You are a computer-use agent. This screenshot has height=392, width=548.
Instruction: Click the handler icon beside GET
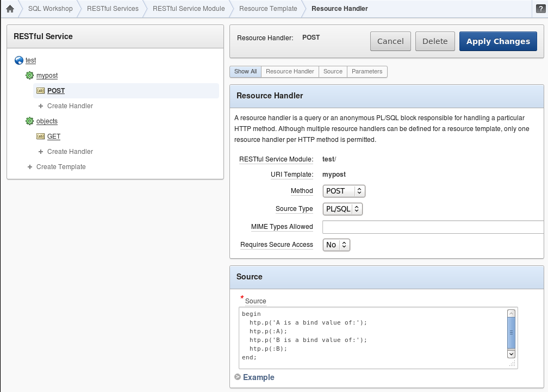coord(40,136)
